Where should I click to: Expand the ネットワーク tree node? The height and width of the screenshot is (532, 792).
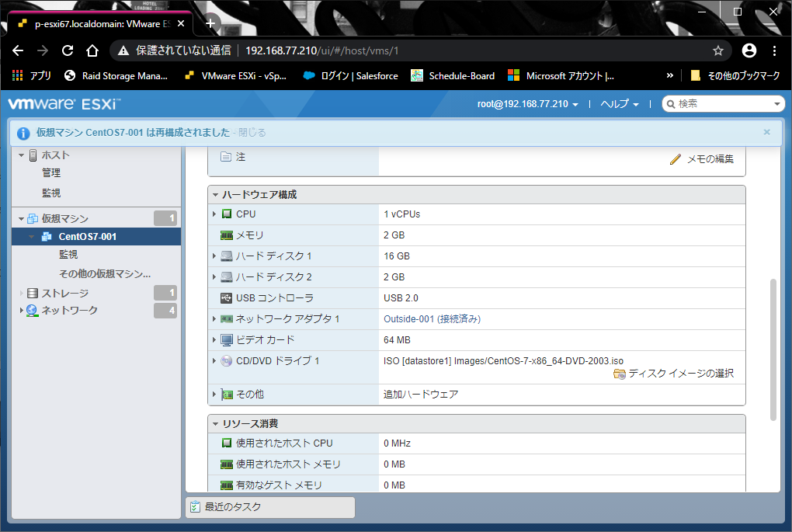pos(21,310)
